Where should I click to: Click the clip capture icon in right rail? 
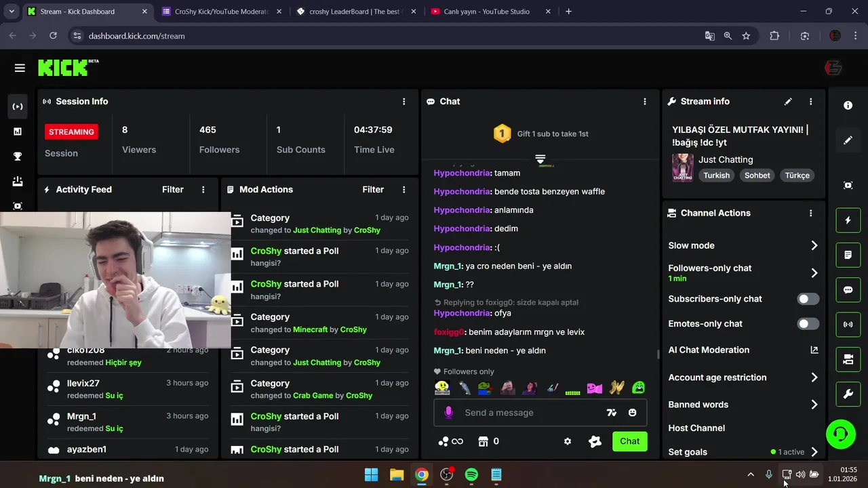click(x=848, y=185)
